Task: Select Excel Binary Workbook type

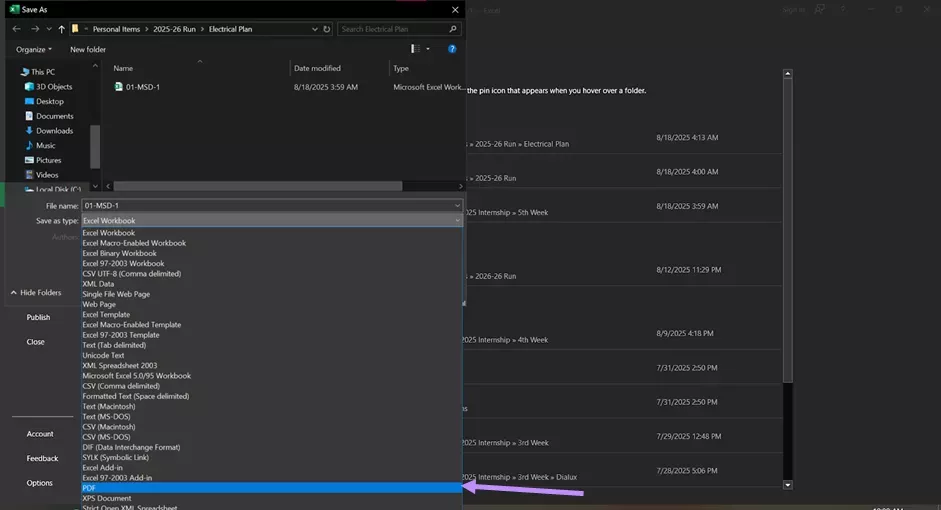Action: [272, 253]
